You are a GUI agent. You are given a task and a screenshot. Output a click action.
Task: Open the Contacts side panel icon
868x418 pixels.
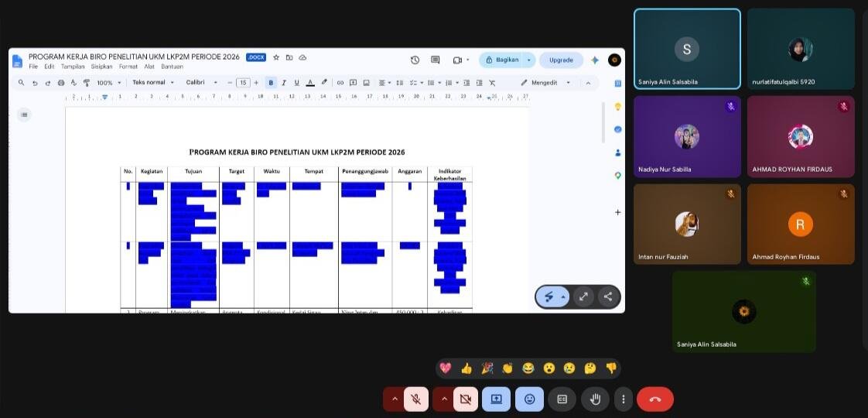click(618, 152)
